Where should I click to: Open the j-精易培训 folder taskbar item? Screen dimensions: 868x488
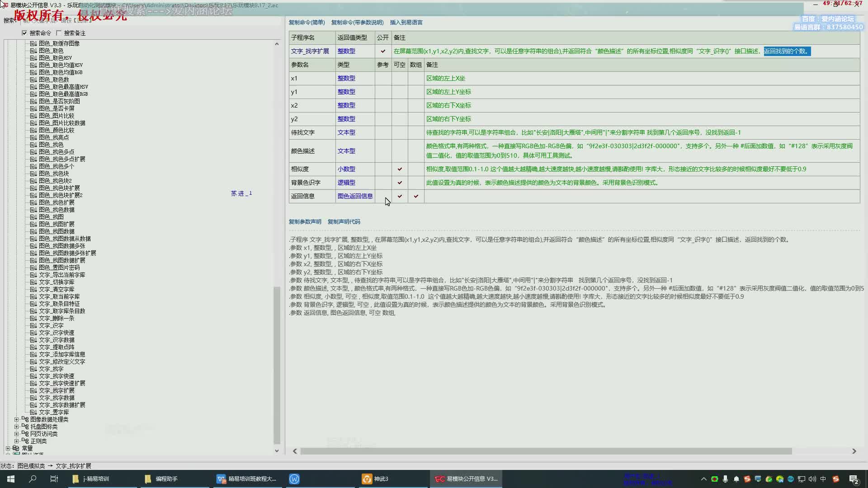click(x=102, y=479)
